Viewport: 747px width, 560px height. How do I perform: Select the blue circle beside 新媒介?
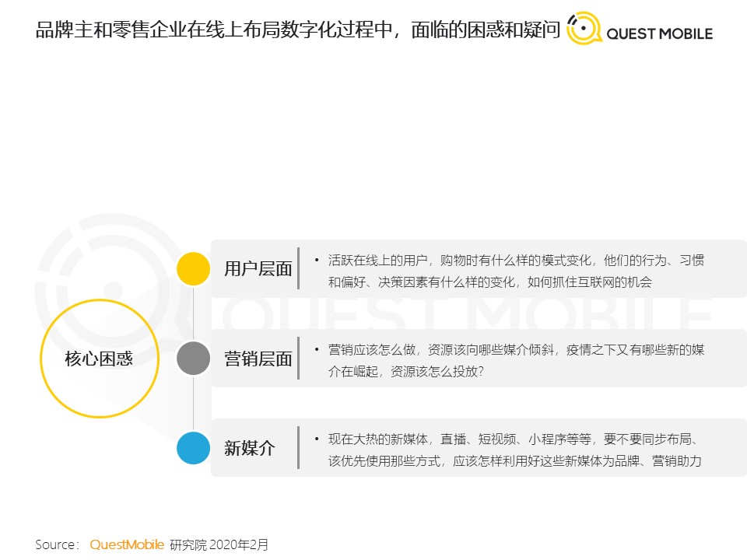[x=193, y=448]
